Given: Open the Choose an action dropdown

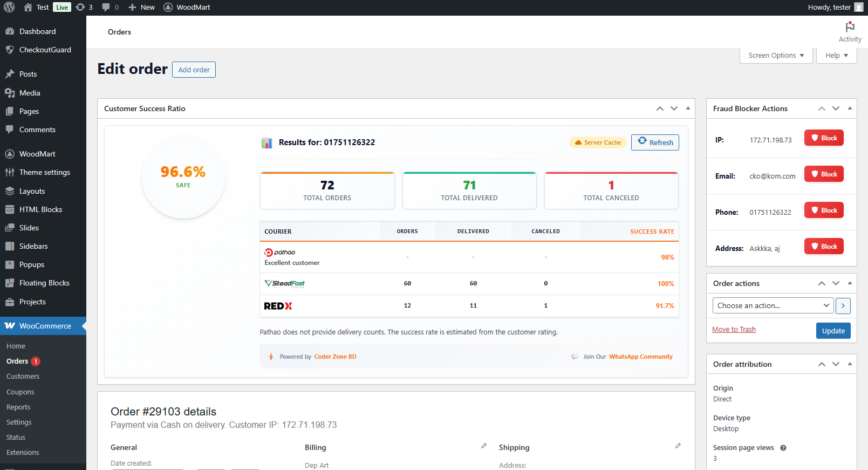Looking at the screenshot, I should (x=773, y=306).
